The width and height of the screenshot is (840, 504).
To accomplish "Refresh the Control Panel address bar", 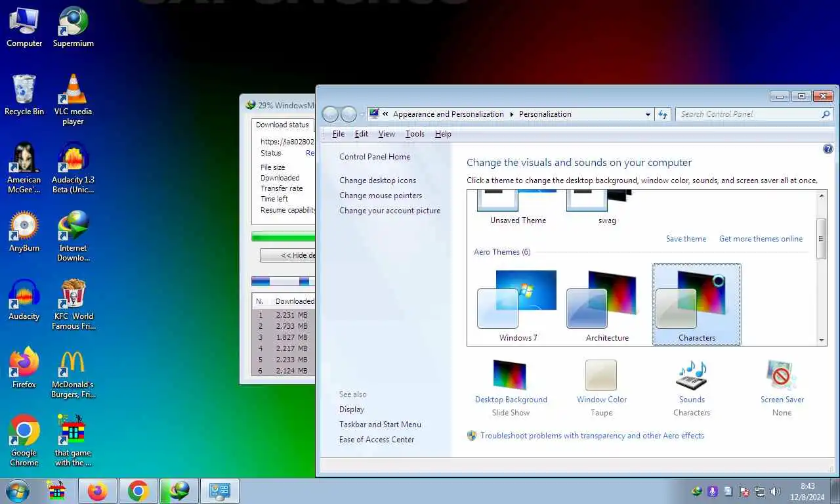I will [x=663, y=114].
